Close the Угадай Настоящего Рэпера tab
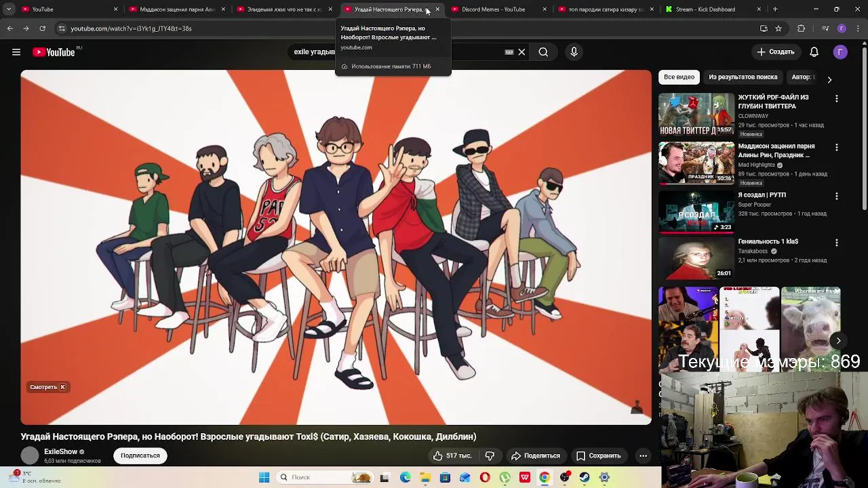The width and height of the screenshot is (868, 488). coord(437,9)
